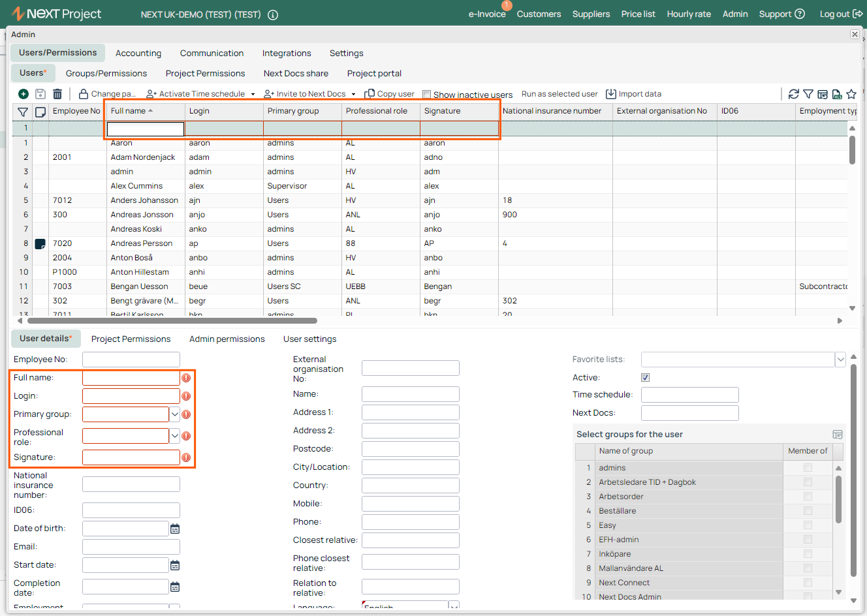
Task: Open the Primary group dropdown
Action: coord(174,414)
